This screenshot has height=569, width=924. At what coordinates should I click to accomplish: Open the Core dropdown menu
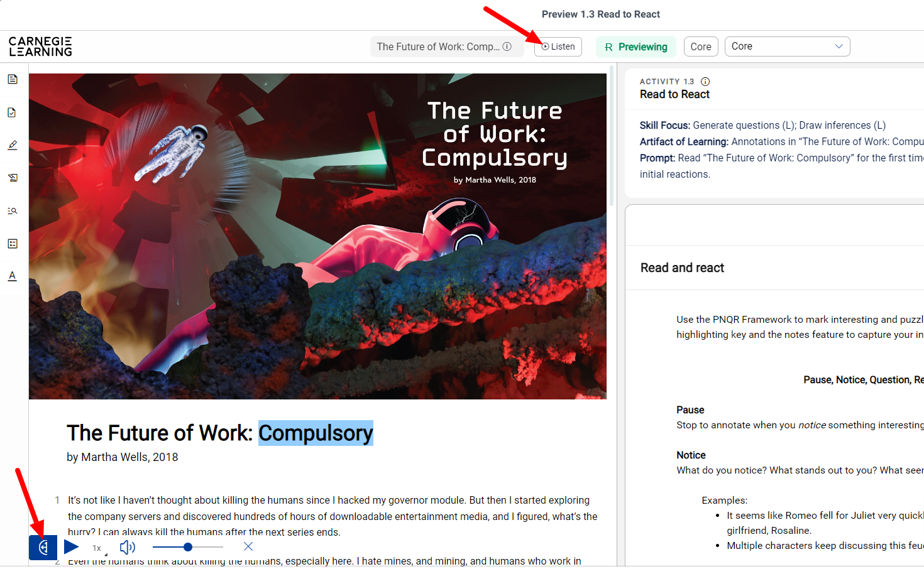(787, 46)
